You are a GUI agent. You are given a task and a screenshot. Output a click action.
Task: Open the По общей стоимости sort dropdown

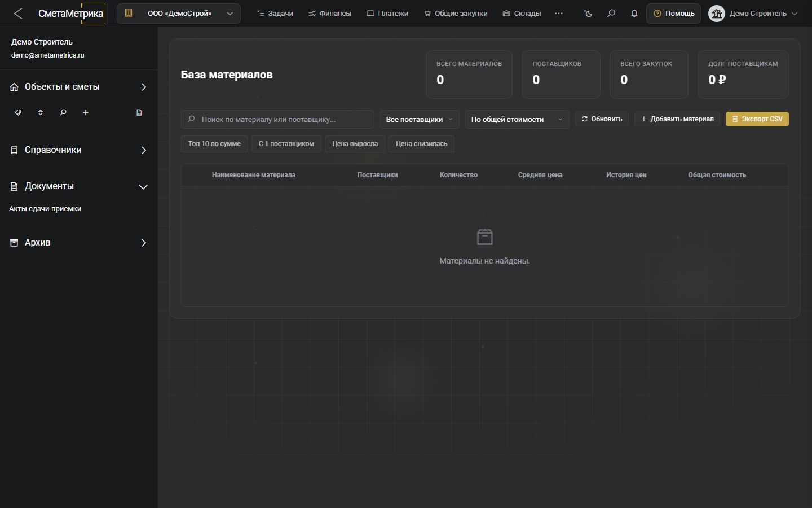point(517,119)
